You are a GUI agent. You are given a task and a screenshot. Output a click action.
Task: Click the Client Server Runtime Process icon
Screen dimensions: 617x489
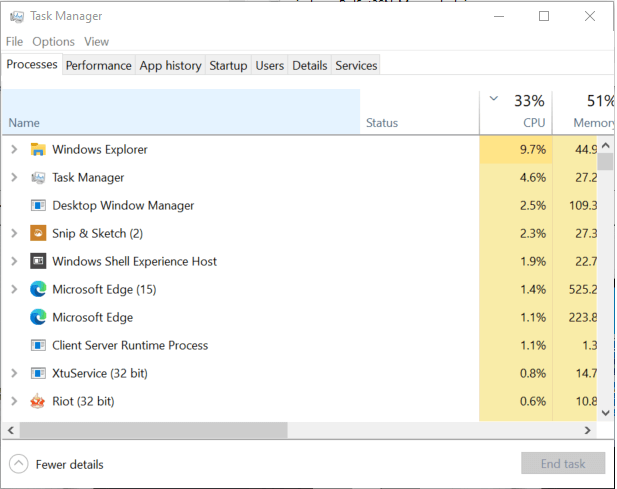point(38,345)
